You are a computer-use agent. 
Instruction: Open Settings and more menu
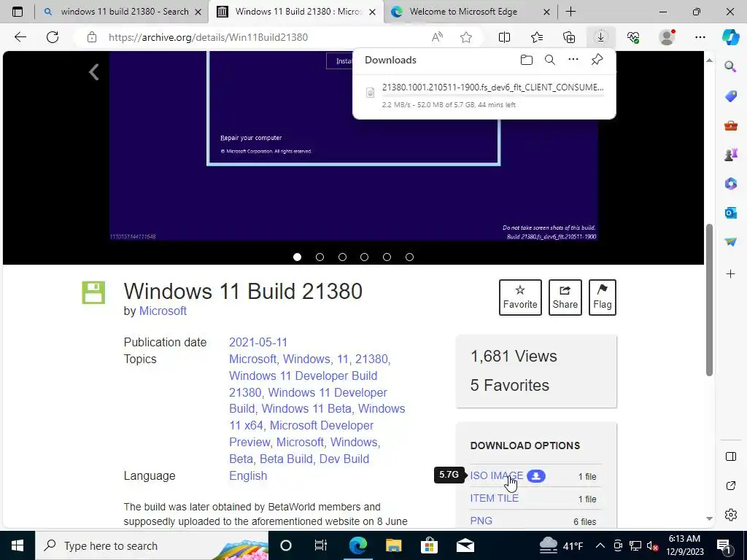[700, 37]
